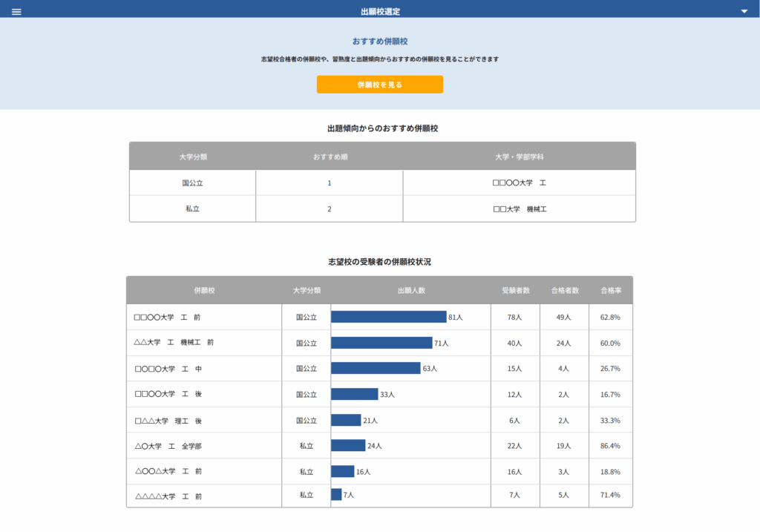
Task: Select the □□○○大学 工 後 row
Action: [x=379, y=394]
